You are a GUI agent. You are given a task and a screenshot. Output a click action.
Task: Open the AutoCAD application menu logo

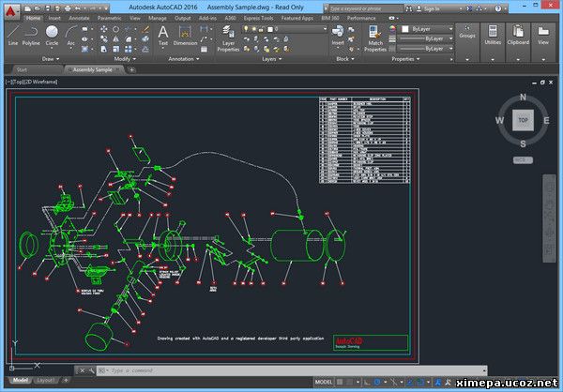10,9
